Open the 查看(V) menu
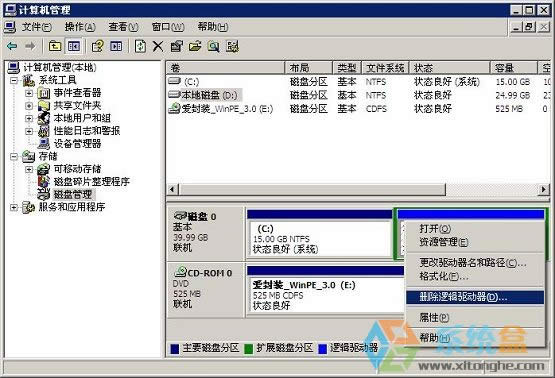The width and height of the screenshot is (555, 378). point(123,27)
